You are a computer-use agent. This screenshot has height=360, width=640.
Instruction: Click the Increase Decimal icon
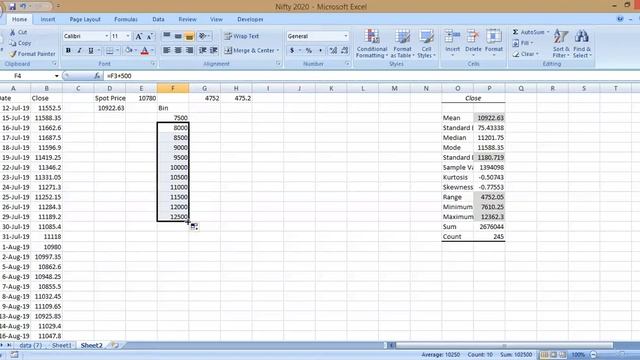(x=333, y=50)
